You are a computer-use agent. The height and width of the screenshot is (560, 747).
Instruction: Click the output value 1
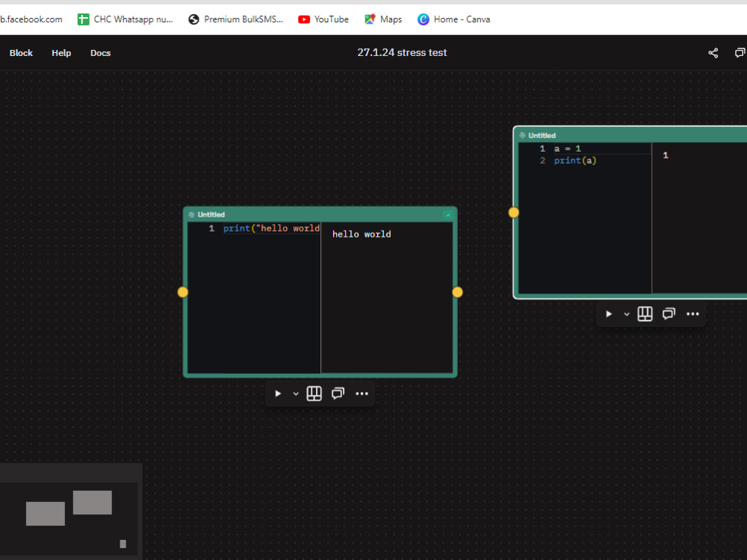666,155
